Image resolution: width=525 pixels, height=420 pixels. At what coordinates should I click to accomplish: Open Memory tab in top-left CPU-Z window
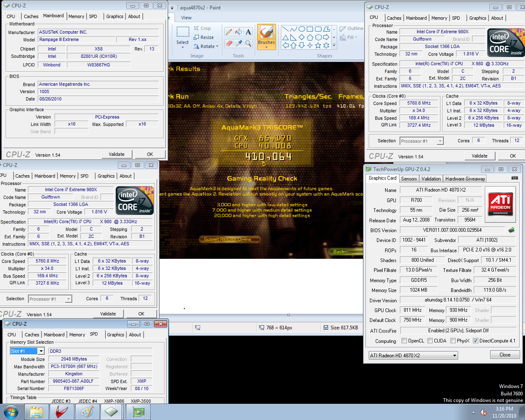[x=76, y=16]
